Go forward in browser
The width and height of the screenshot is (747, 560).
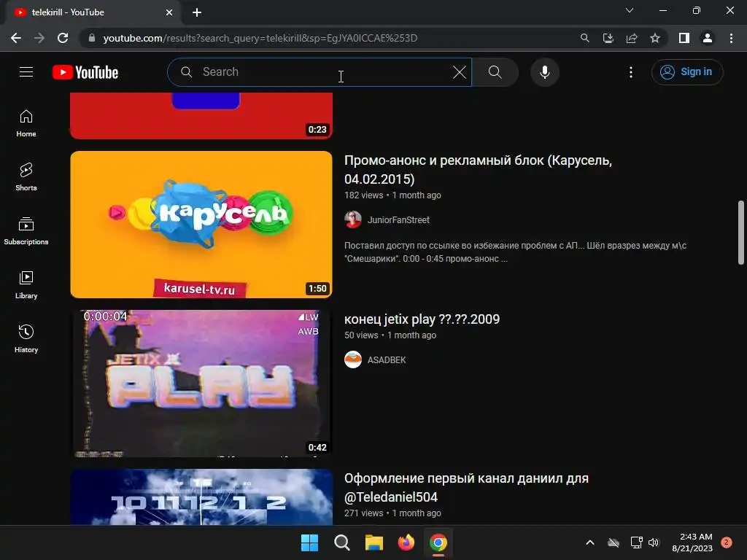(39, 38)
